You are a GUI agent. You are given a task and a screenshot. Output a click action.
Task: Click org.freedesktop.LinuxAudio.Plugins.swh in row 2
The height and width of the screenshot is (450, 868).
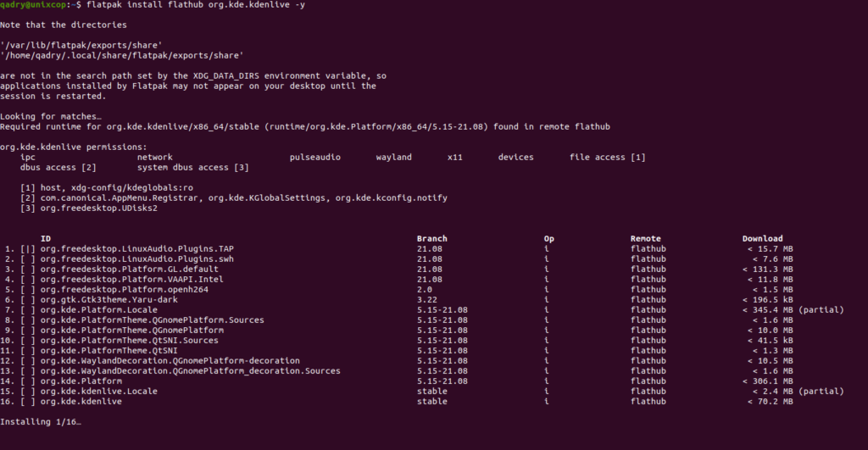point(136,259)
